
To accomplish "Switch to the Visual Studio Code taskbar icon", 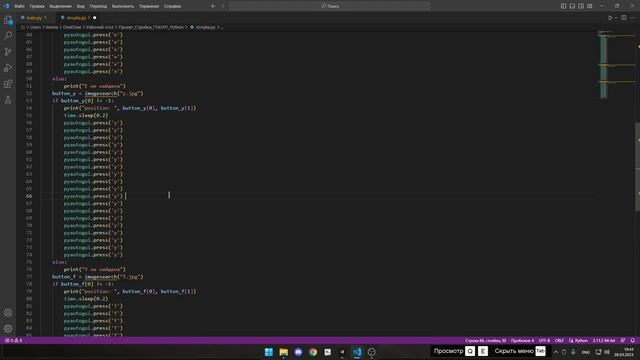I will [357, 352].
